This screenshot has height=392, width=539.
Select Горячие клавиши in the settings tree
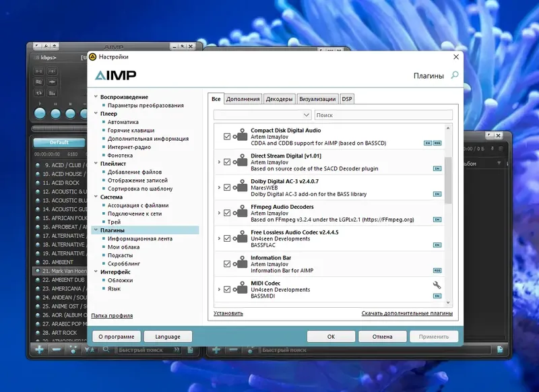point(131,130)
